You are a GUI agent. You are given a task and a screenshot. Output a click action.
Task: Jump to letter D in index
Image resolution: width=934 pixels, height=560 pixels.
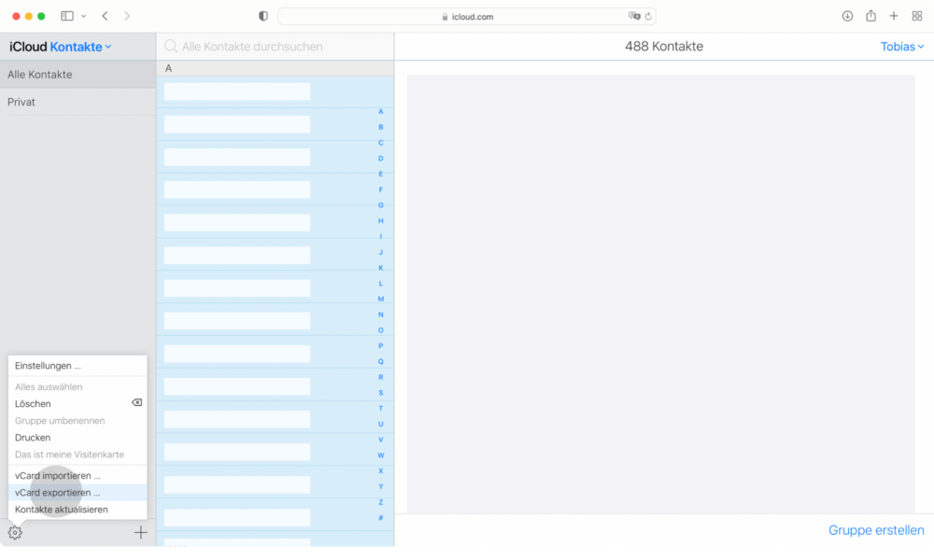pyautogui.click(x=381, y=159)
